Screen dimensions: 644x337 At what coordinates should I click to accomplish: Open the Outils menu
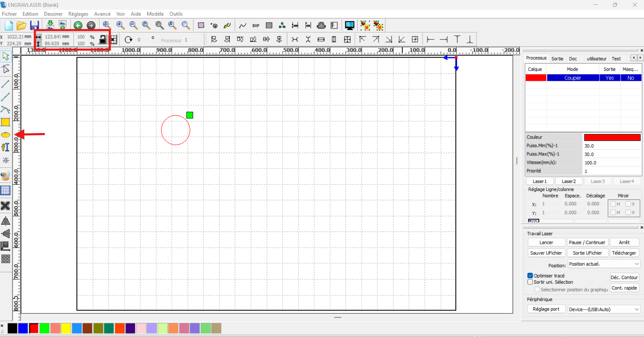(x=176, y=14)
